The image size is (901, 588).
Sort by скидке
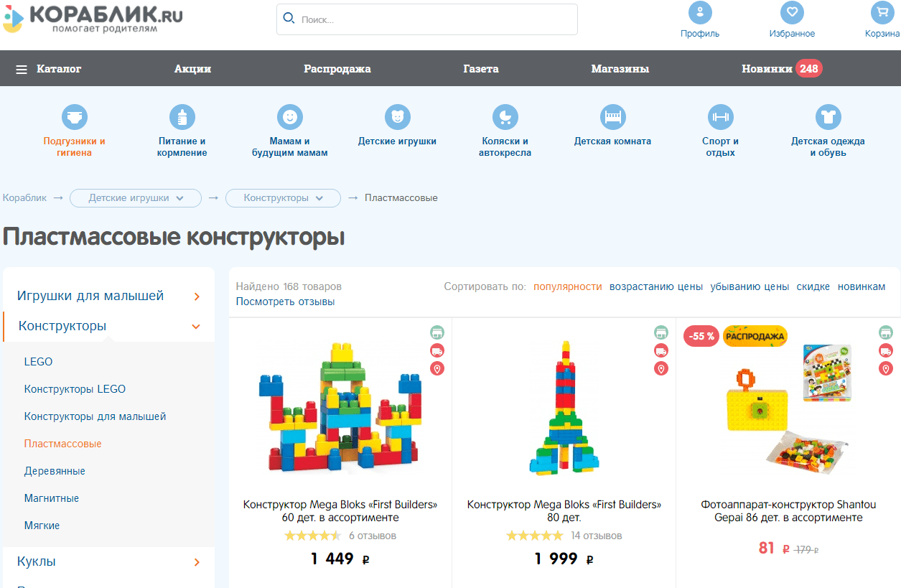813,286
